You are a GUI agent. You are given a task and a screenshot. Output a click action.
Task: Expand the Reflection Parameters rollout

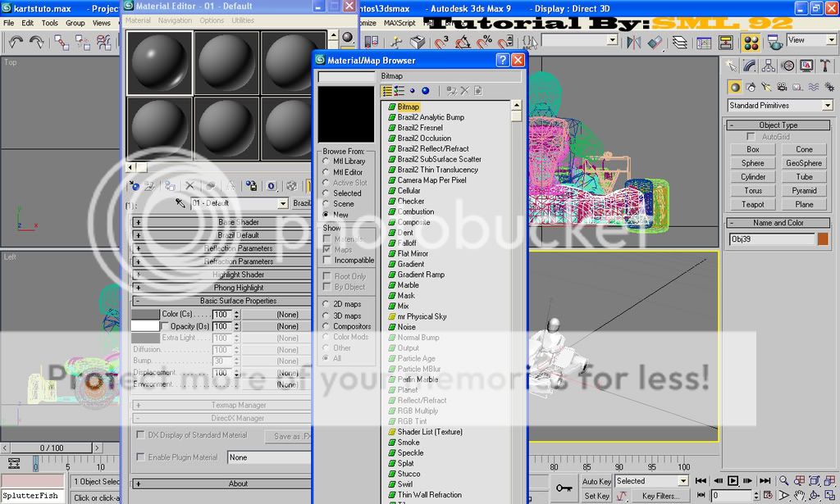(x=221, y=247)
